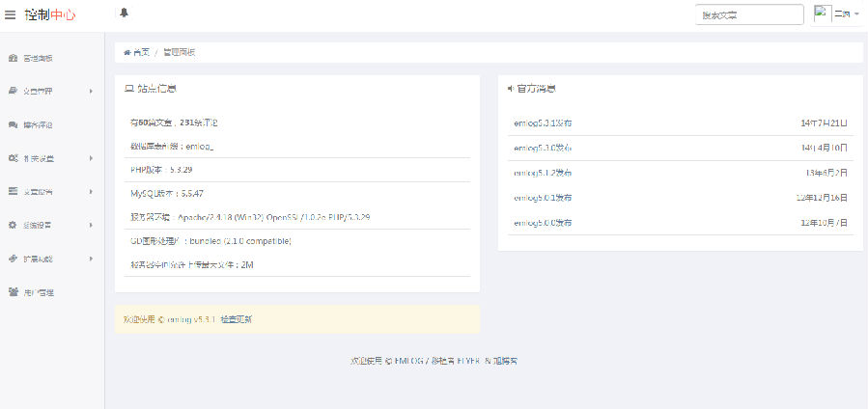
Task: Expand the arrow beside the list-icon menu item
Action: [91, 191]
